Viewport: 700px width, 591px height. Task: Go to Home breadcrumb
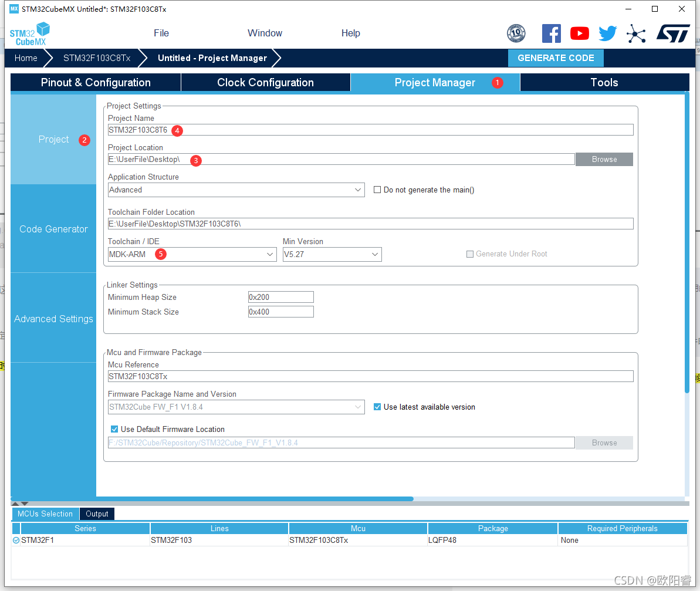click(x=26, y=58)
